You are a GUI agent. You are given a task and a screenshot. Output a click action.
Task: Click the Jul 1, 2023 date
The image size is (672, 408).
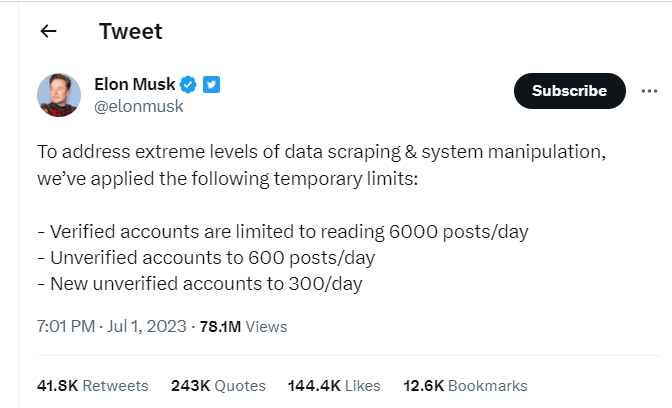coord(147,327)
